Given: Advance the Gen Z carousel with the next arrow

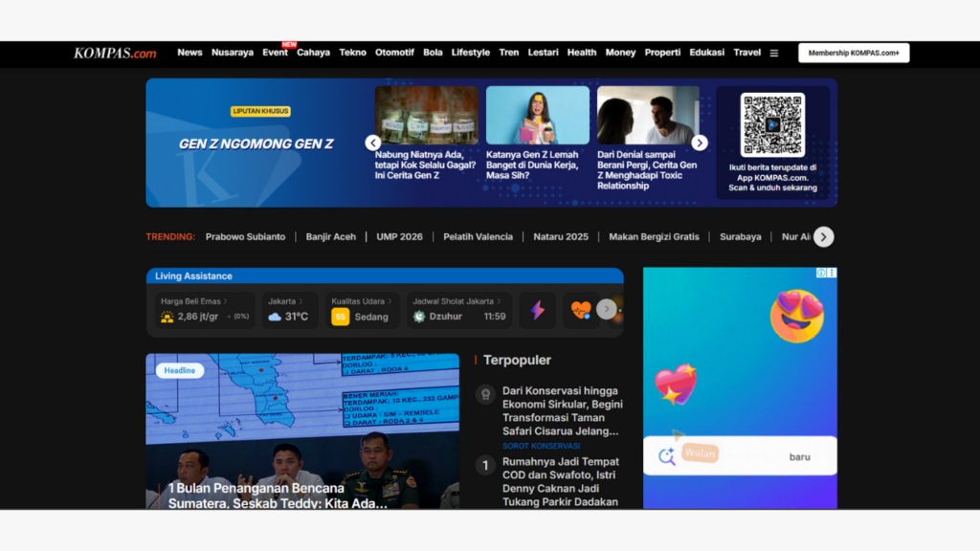Looking at the screenshot, I should pyautogui.click(x=700, y=142).
